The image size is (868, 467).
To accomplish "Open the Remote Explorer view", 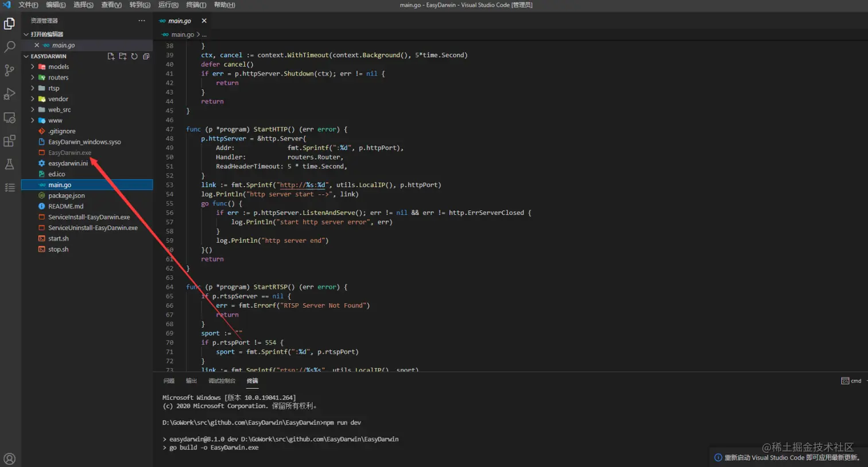I will [x=10, y=117].
